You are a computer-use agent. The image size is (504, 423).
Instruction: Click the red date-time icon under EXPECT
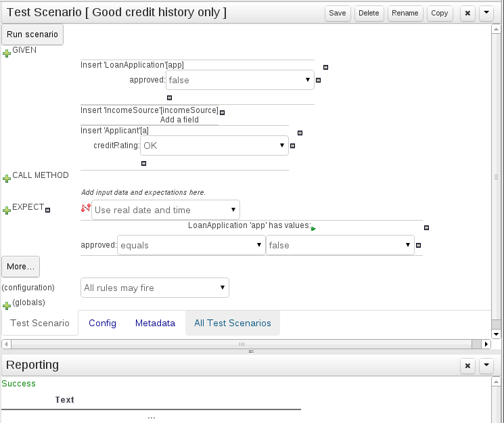pyautogui.click(x=85, y=208)
